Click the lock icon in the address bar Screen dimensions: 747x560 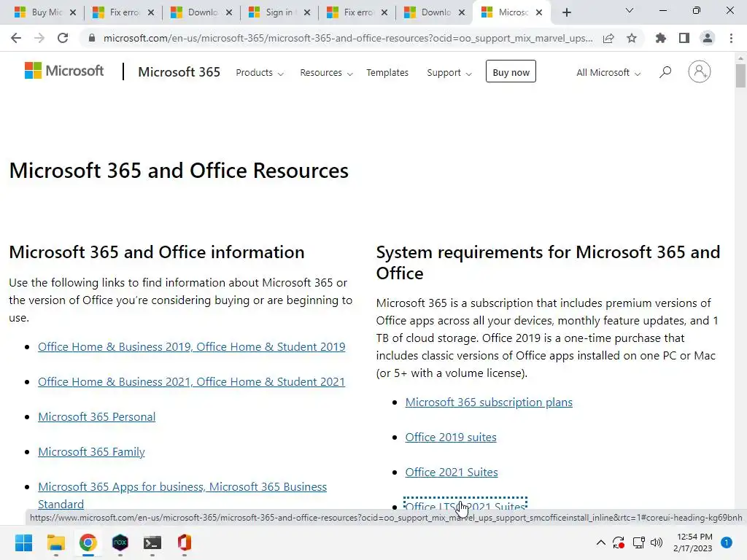tap(92, 38)
